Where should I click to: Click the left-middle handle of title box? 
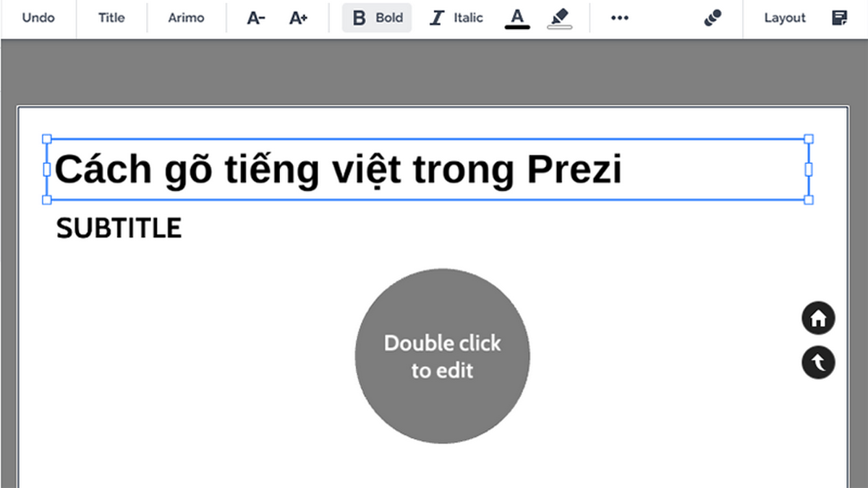pyautogui.click(x=47, y=169)
